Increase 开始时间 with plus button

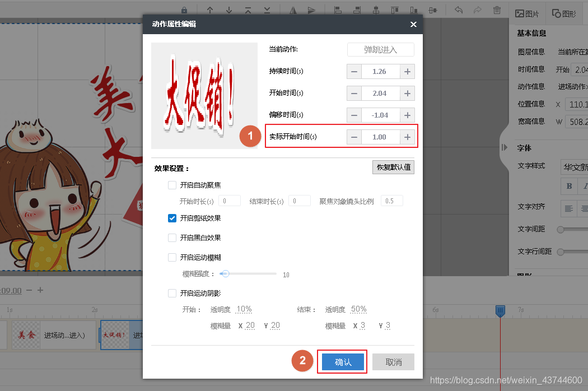pos(407,94)
